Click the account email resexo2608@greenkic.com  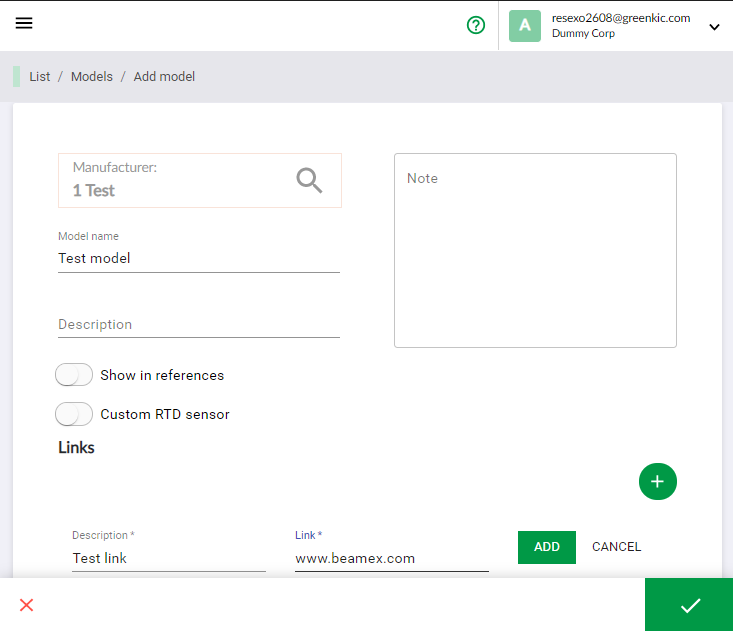click(621, 18)
